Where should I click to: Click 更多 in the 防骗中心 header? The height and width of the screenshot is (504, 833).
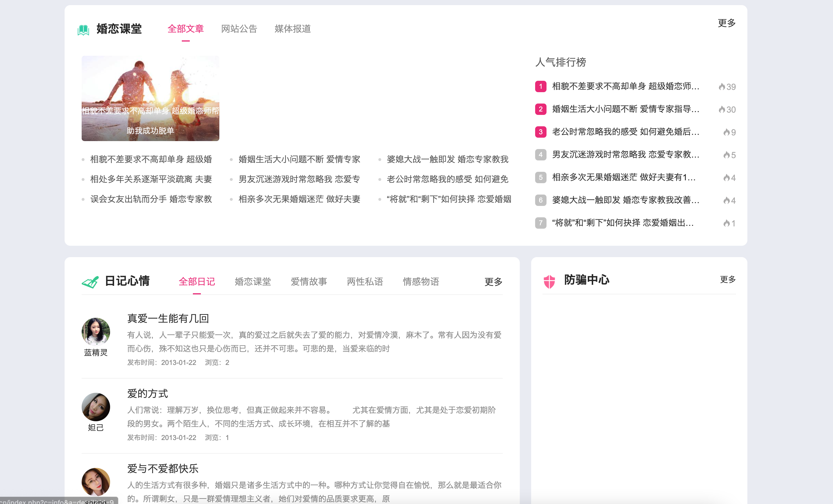727,280
